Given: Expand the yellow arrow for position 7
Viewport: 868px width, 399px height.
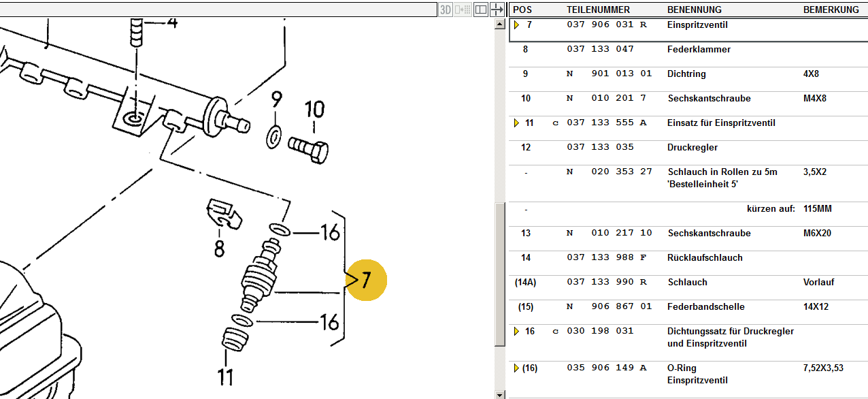Looking at the screenshot, I should coord(516,25).
